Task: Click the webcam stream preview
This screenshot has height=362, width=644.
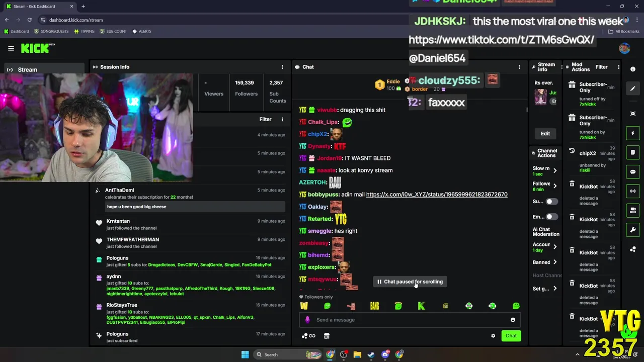Action: (97, 128)
